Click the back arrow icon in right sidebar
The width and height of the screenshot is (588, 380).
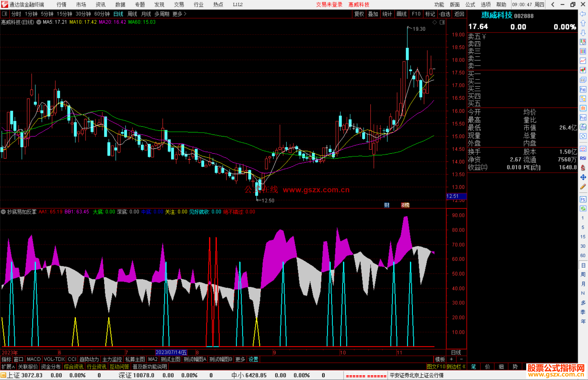(x=583, y=14)
